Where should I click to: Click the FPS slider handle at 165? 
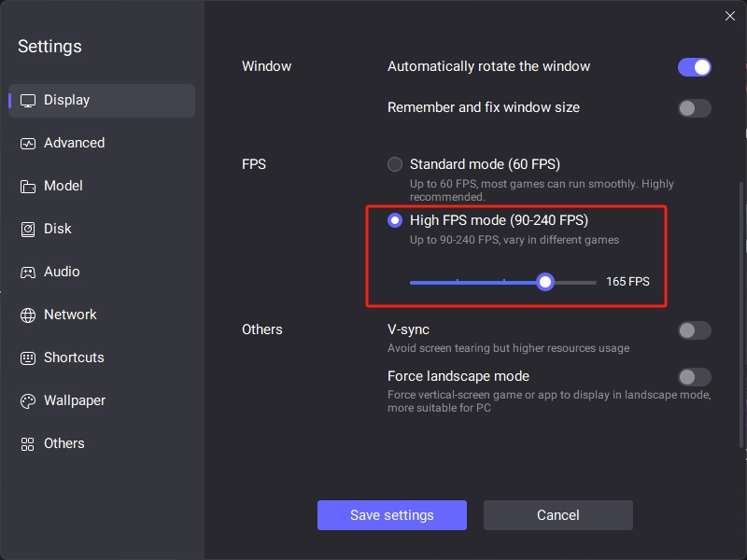coord(545,282)
